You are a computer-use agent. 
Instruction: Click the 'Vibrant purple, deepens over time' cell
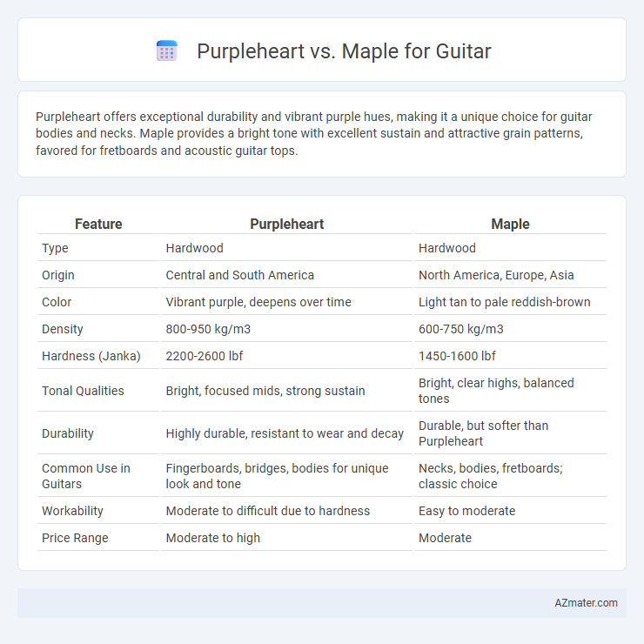pyautogui.click(x=258, y=302)
